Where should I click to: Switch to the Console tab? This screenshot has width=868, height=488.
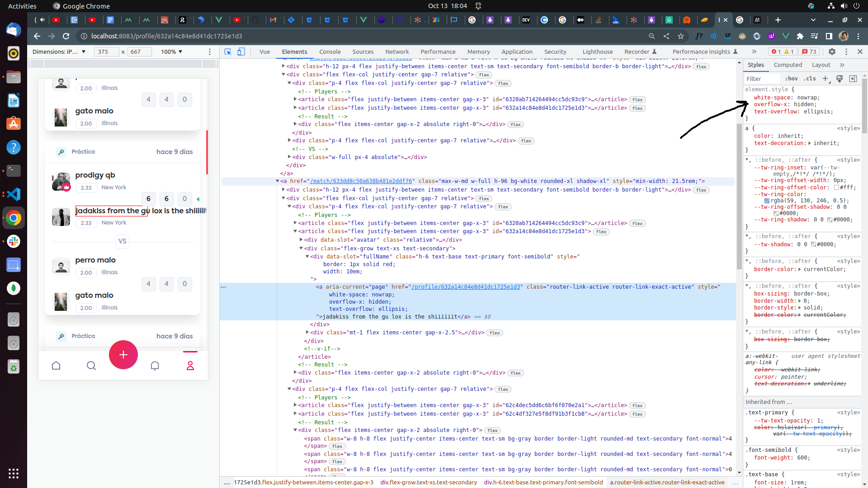(x=330, y=52)
